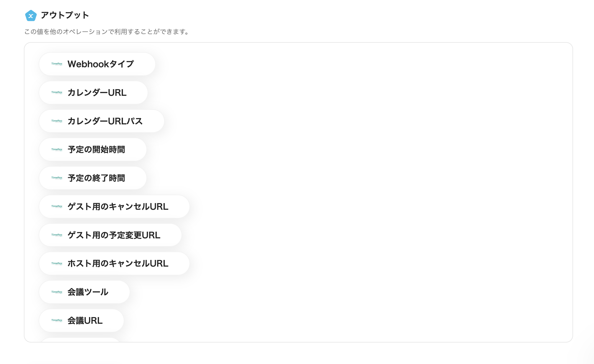Click the TimeRex icon on Webhookタイプ pill
This screenshot has width=594, height=364.
[57, 64]
